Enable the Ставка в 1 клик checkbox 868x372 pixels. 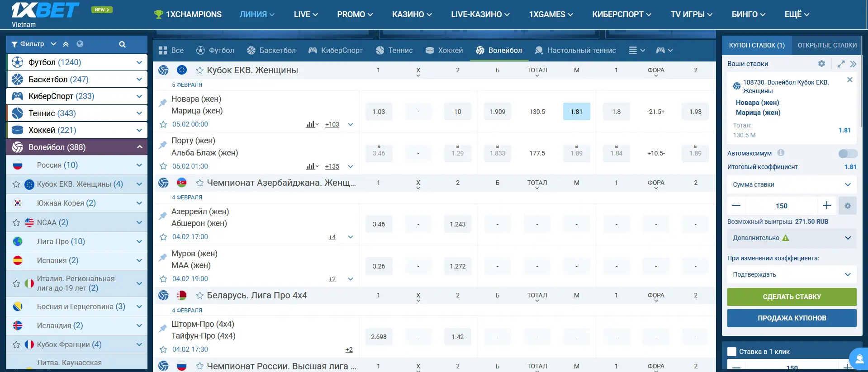(x=732, y=352)
